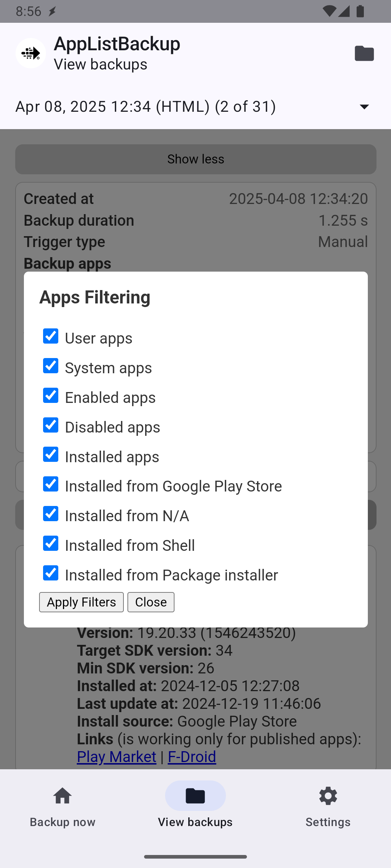Toggle the System apps checkbox

click(x=51, y=366)
